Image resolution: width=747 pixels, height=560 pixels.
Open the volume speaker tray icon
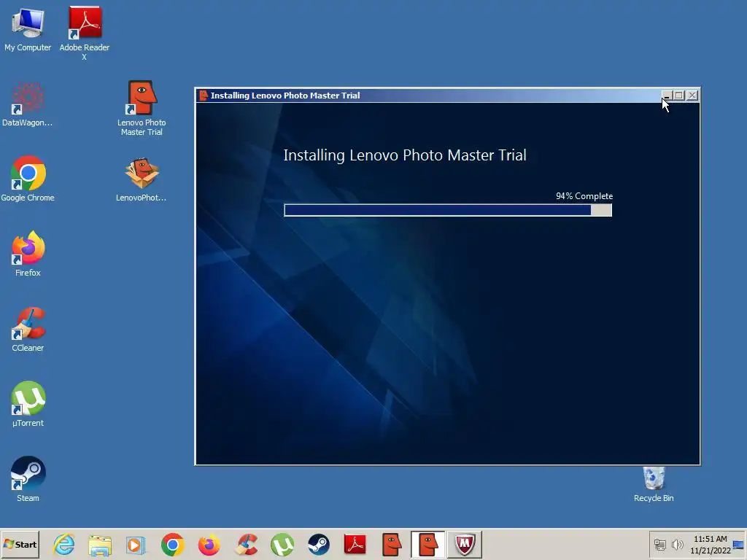pos(677,544)
